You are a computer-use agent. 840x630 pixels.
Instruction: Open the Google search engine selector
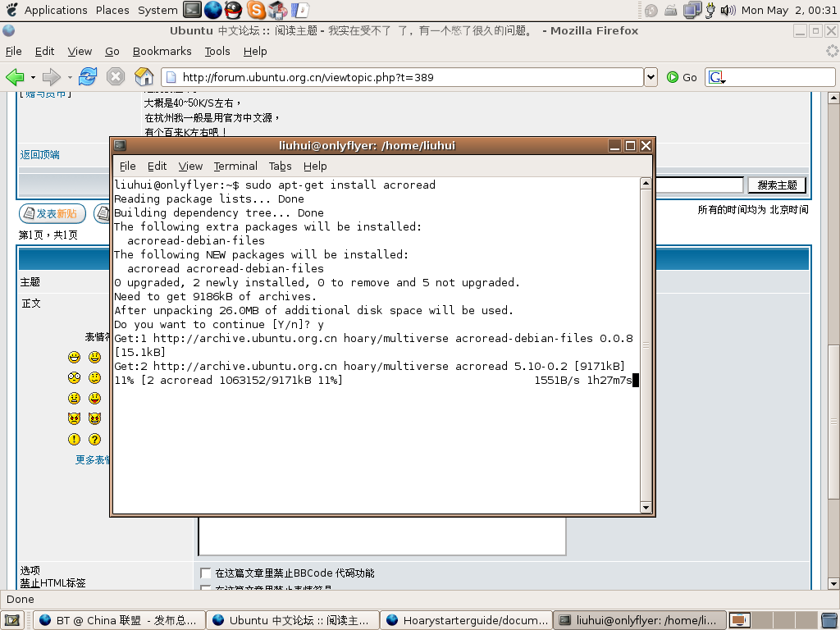click(x=717, y=78)
